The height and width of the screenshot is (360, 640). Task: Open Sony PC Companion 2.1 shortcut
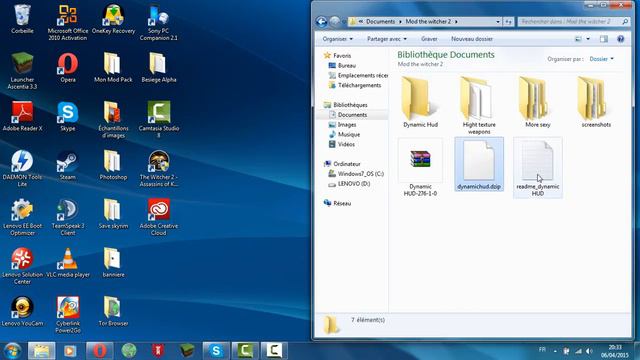[158, 22]
